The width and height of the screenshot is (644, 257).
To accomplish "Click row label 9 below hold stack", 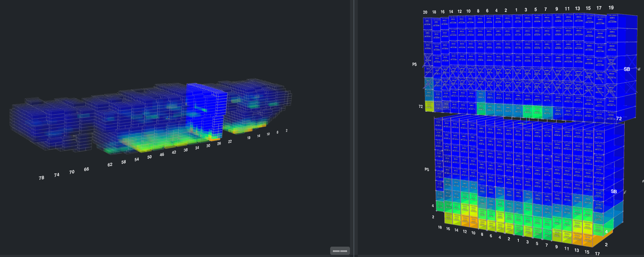I will click(557, 246).
